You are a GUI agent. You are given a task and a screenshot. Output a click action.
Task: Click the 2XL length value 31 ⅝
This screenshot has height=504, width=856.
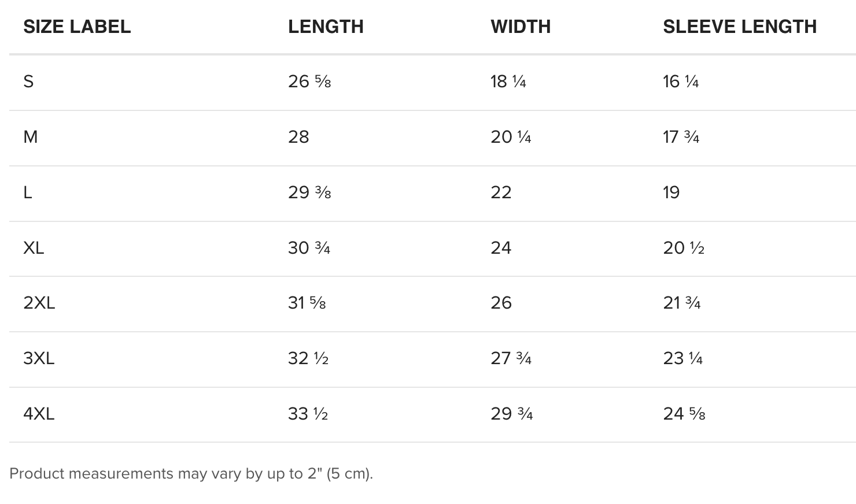pyautogui.click(x=307, y=303)
